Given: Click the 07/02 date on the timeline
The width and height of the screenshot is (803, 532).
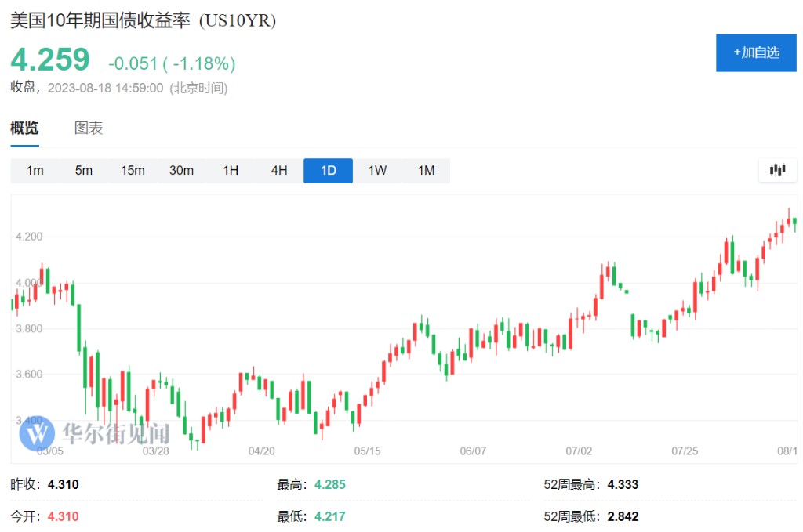Looking at the screenshot, I should pos(578,451).
